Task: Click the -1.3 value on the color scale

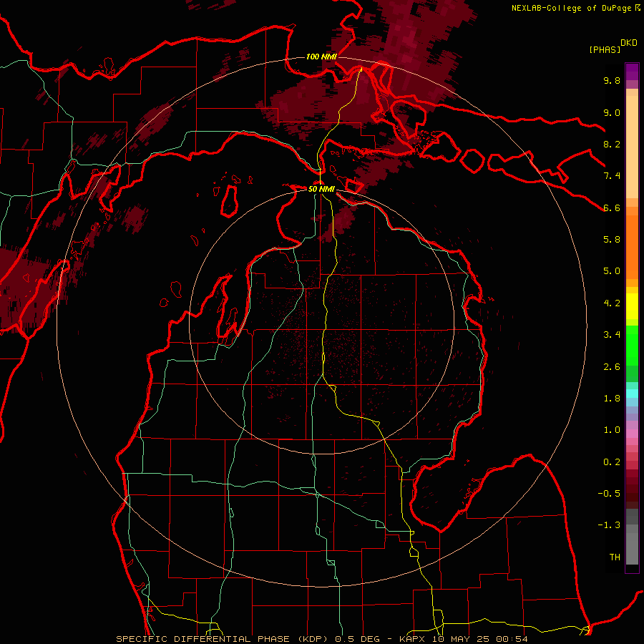Action: [x=609, y=525]
